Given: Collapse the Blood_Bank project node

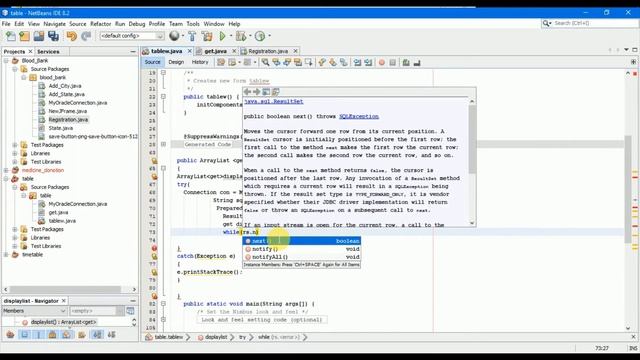Looking at the screenshot, I should (6, 61).
